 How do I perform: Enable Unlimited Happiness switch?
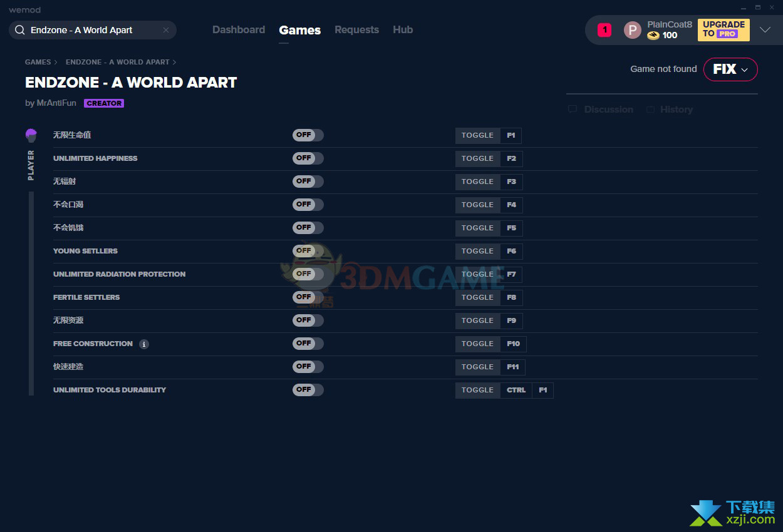click(x=308, y=158)
